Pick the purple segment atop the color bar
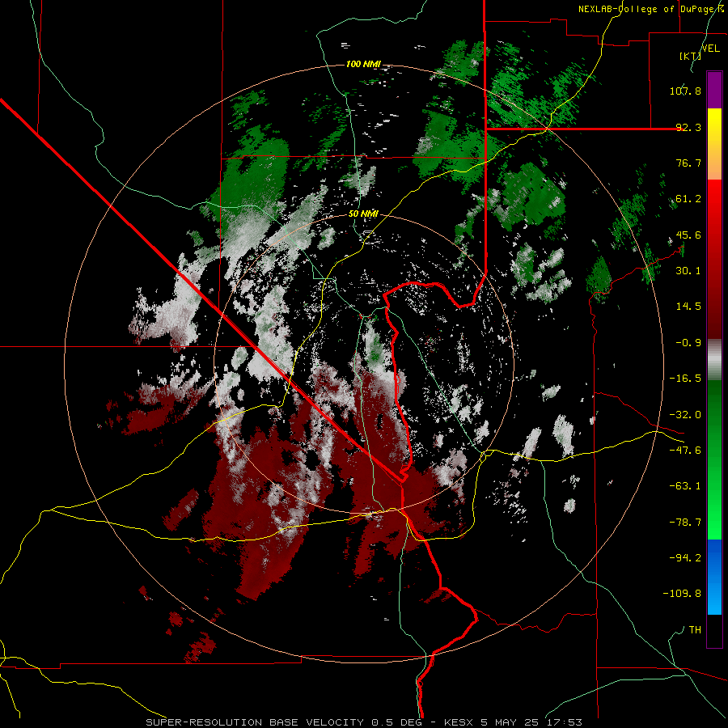 pyautogui.click(x=714, y=90)
